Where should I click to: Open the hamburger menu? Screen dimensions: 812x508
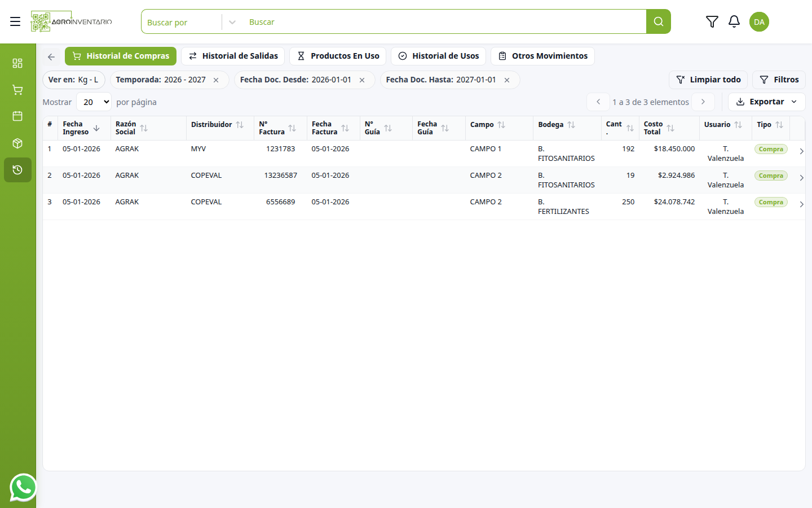(x=15, y=21)
